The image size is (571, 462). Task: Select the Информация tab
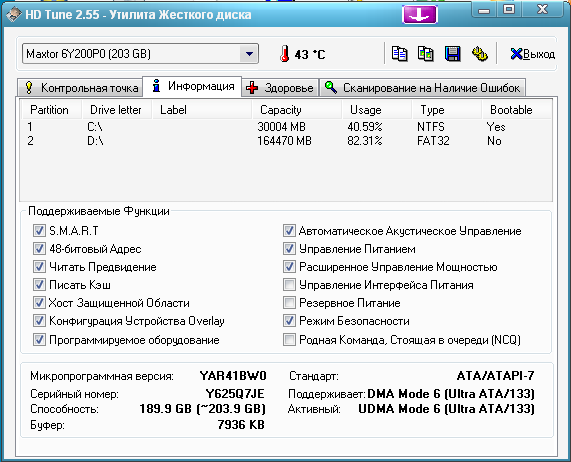coord(192,86)
